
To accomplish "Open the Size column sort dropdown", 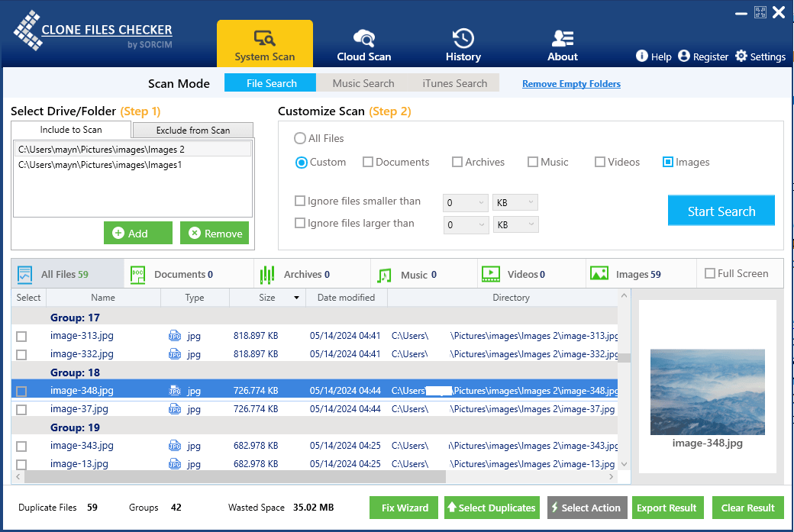I will pos(297,297).
